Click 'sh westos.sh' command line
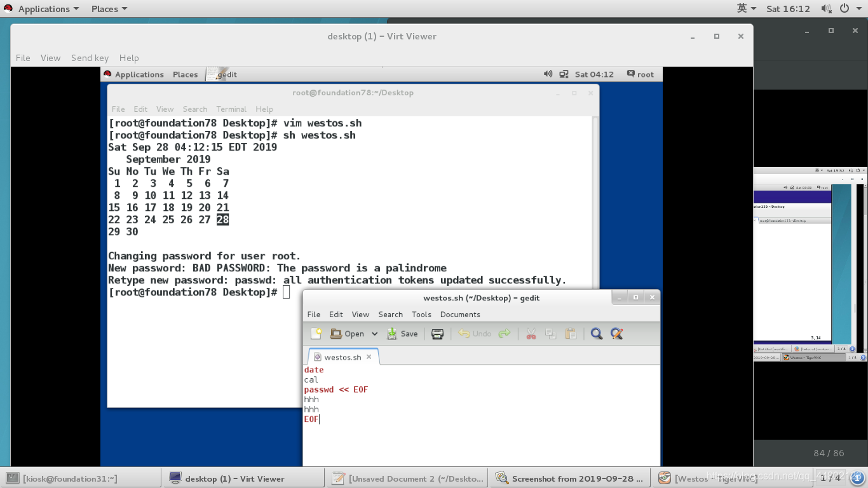The width and height of the screenshot is (868, 488). point(319,135)
